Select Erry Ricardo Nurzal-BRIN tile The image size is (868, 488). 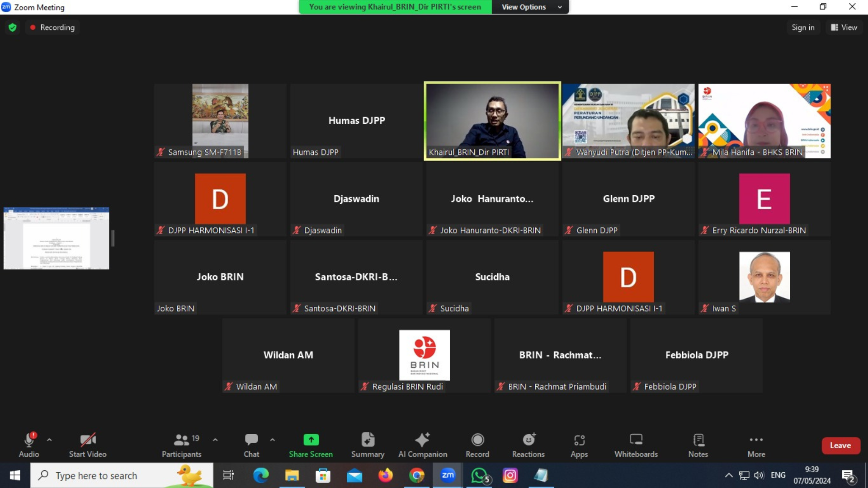764,199
